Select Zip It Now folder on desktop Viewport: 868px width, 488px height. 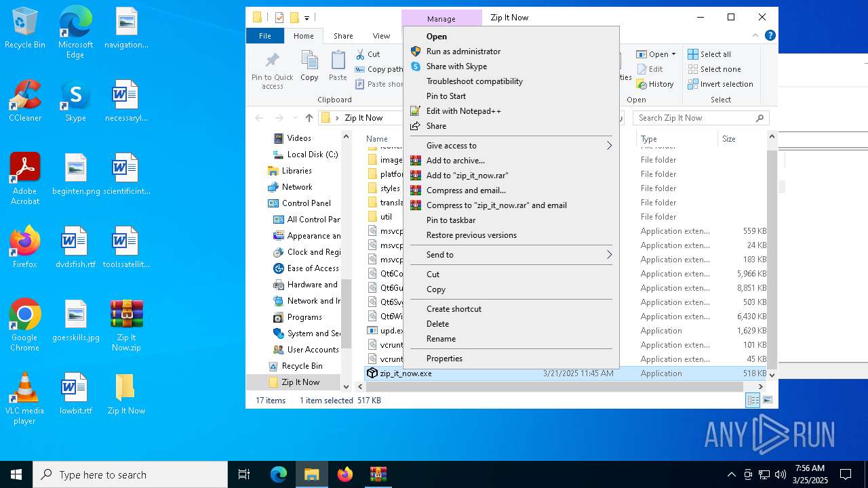click(x=126, y=394)
